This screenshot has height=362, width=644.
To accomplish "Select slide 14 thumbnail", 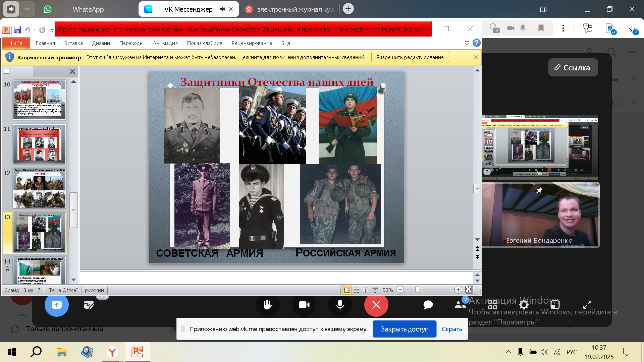I will pyautogui.click(x=40, y=271).
